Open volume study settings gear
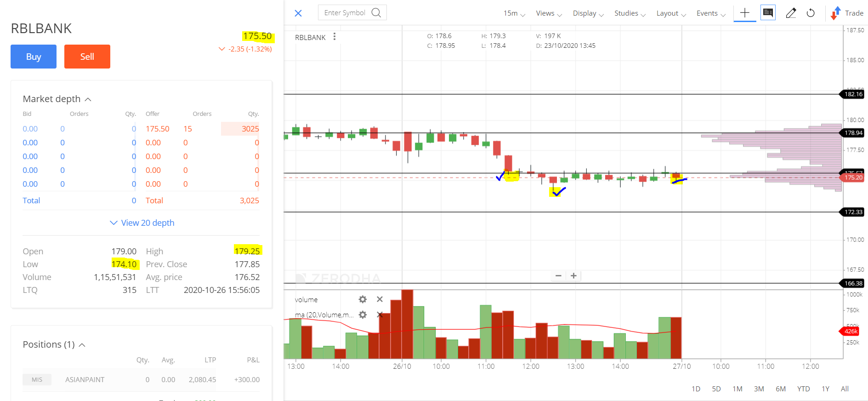This screenshot has height=401, width=868. [x=363, y=299]
